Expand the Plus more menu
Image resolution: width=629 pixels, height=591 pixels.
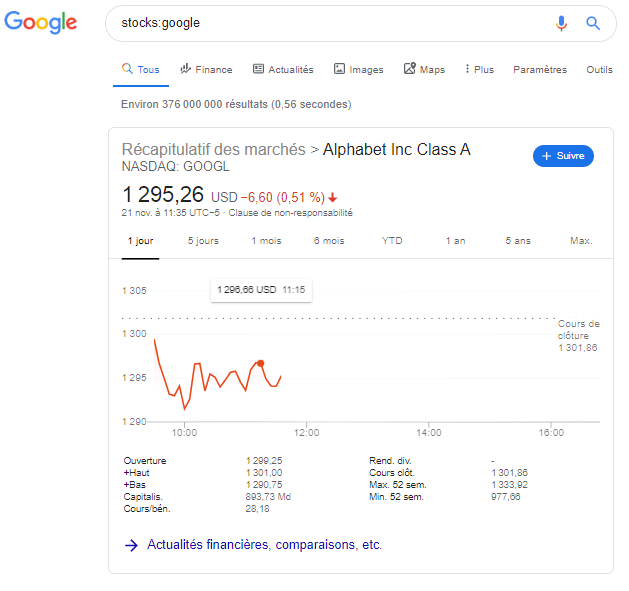[x=479, y=69]
